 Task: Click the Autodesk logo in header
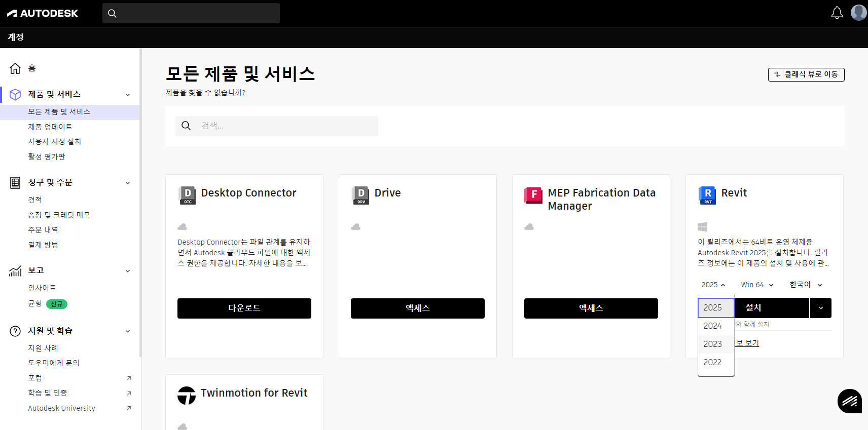coord(43,13)
